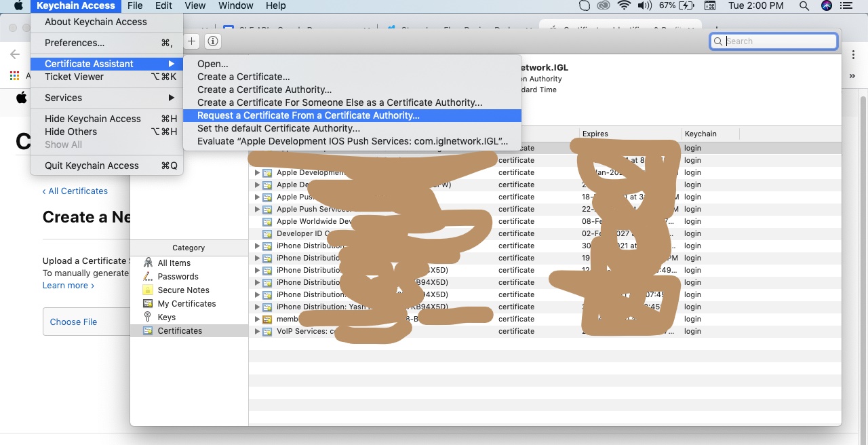Image resolution: width=868 pixels, height=445 pixels.
Task: Click browser back arrow behind Keychain window
Action: coord(15,54)
